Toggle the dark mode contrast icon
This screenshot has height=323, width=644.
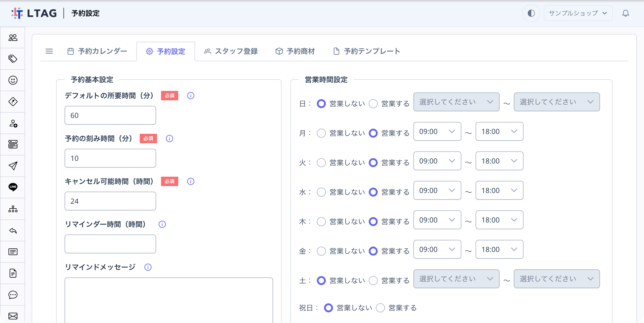(x=531, y=13)
